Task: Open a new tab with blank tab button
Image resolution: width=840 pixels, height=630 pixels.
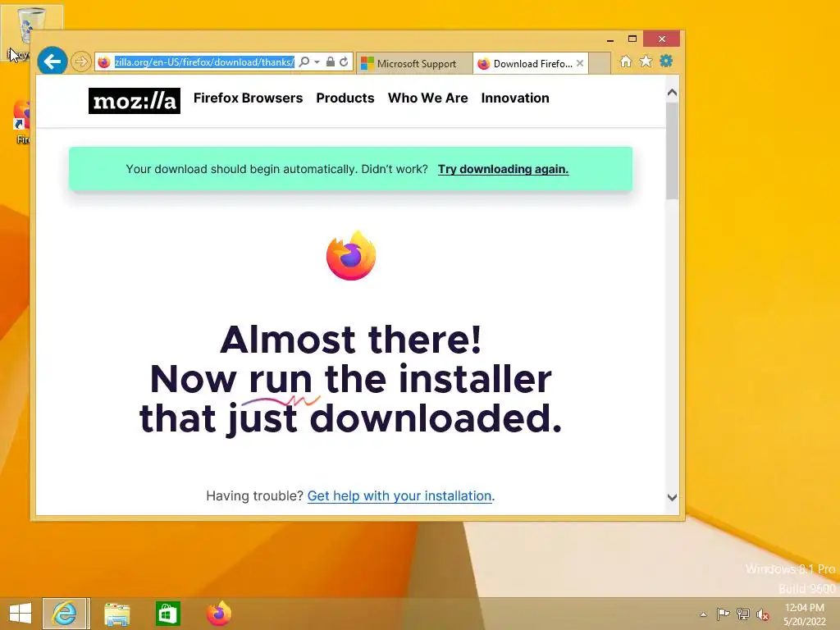Action: pos(600,63)
